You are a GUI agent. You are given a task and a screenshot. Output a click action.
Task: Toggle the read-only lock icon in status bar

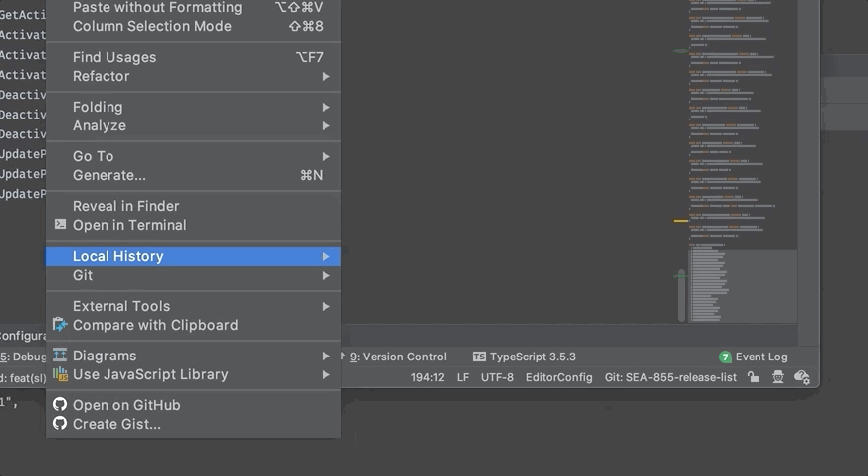tap(753, 377)
